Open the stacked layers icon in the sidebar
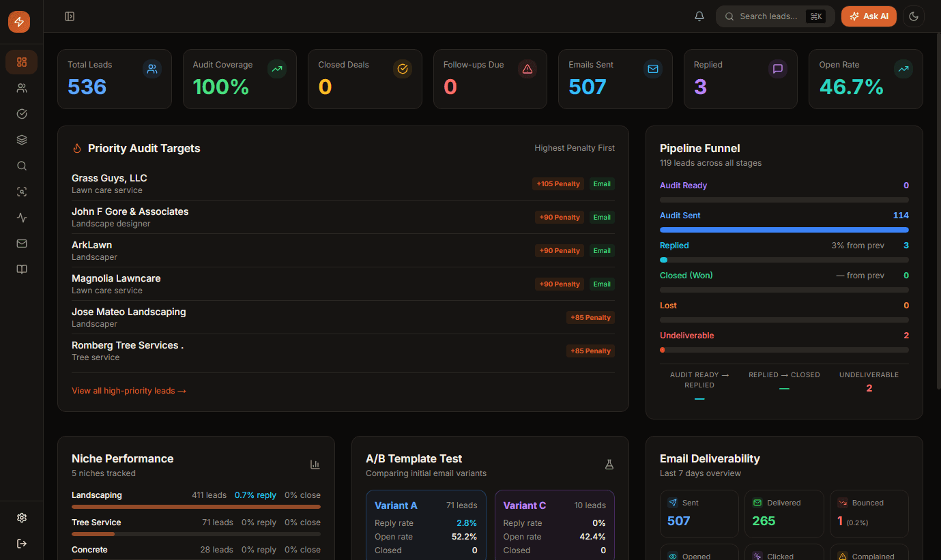The height and width of the screenshot is (560, 941). tap(22, 140)
